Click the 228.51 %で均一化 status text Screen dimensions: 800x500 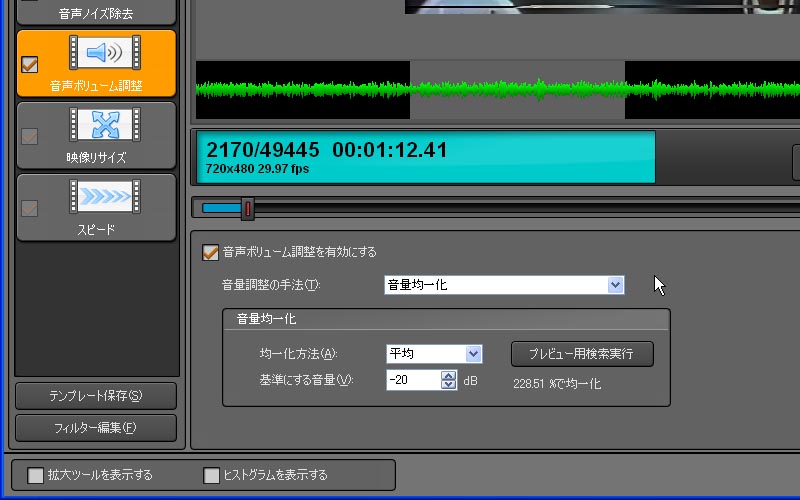(x=557, y=384)
